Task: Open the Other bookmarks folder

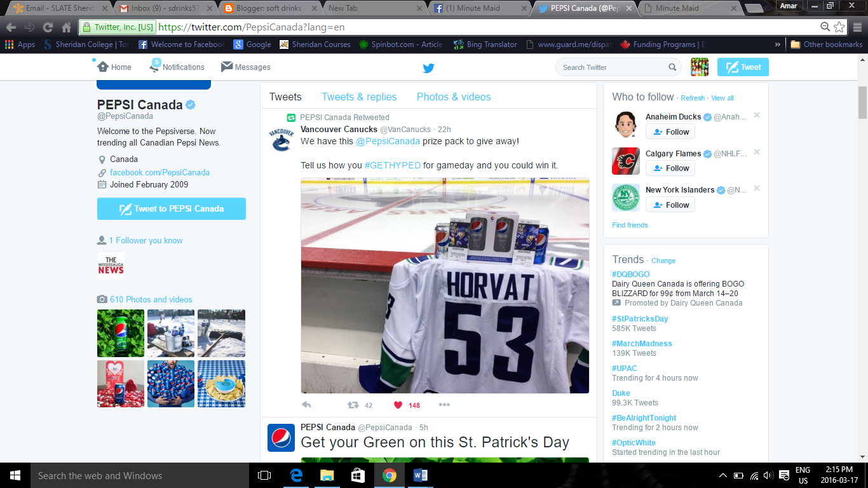Action: 826,44
